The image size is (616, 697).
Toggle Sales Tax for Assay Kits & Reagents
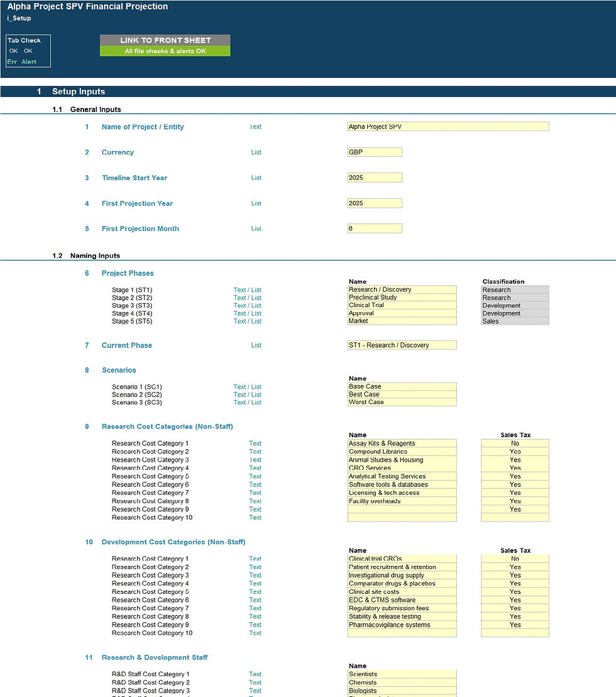pos(515,443)
